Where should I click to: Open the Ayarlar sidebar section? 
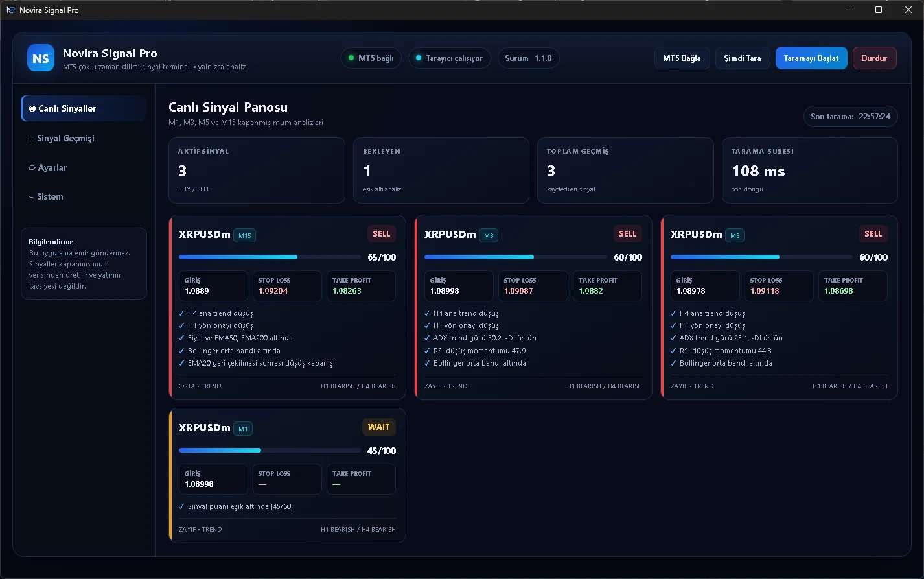pos(84,167)
